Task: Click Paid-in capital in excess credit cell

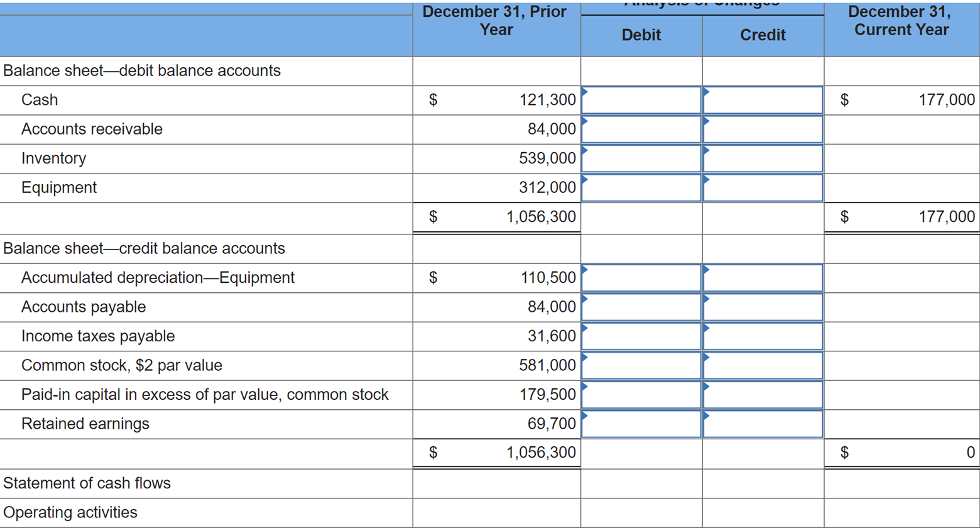Action: [x=763, y=395]
